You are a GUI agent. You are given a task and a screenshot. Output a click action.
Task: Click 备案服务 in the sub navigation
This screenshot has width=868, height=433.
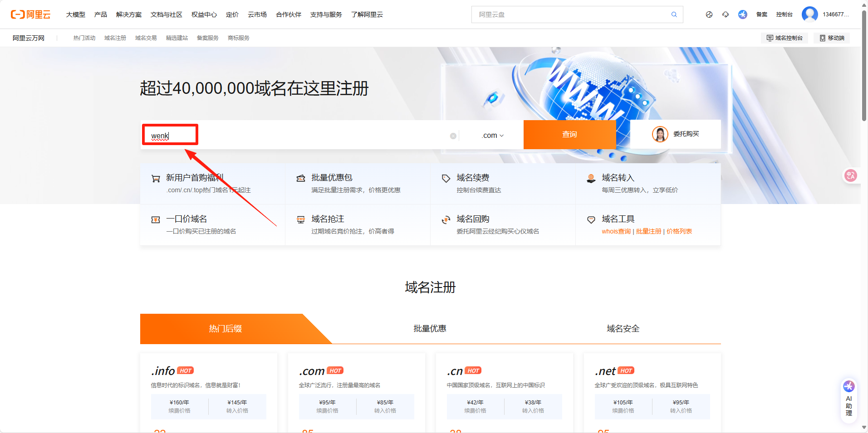click(208, 38)
